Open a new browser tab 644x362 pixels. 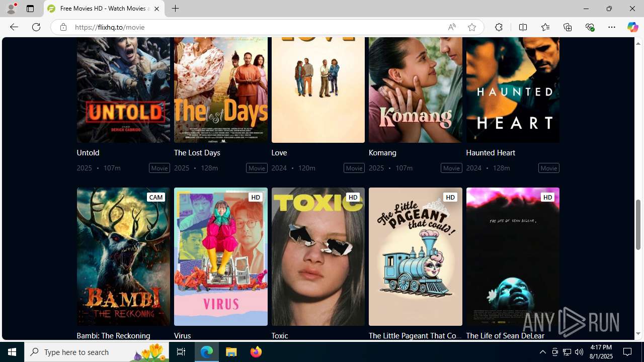coord(175,9)
